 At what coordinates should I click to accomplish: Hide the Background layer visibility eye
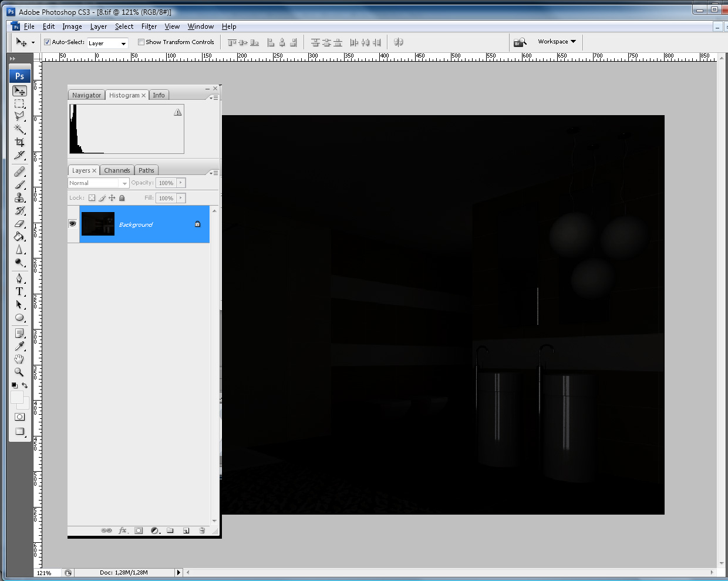point(73,224)
